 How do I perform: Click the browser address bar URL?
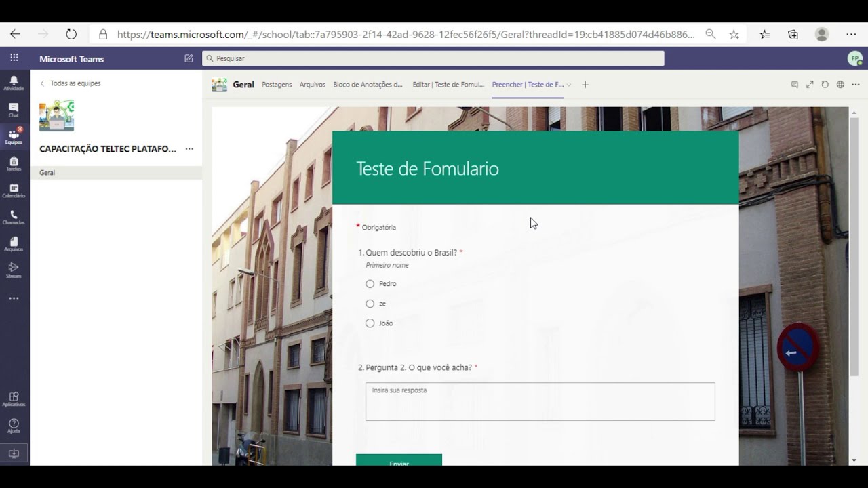[x=406, y=34]
